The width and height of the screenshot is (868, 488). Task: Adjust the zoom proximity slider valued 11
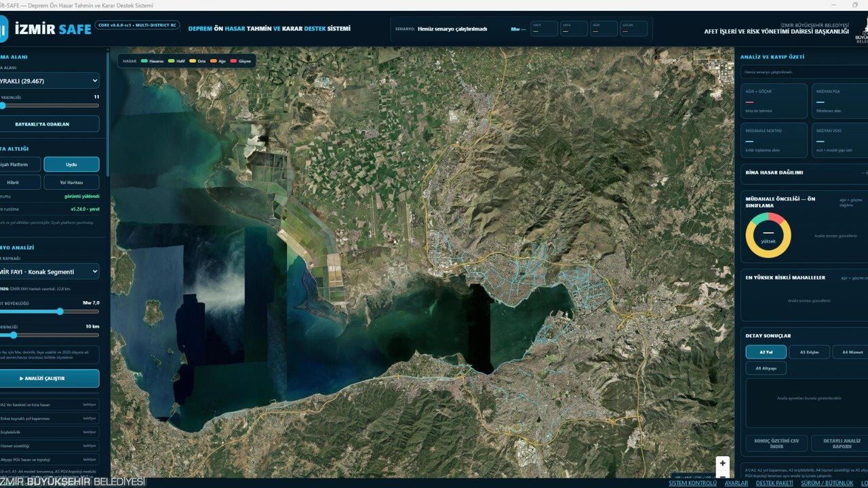click(50, 105)
